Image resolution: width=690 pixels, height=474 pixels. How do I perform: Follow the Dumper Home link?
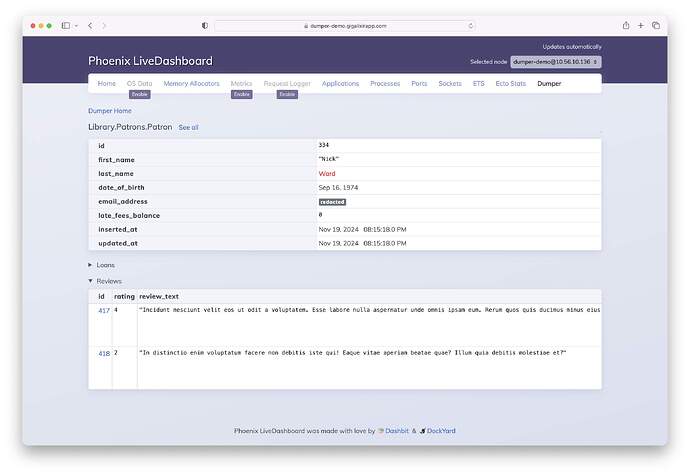(110, 111)
